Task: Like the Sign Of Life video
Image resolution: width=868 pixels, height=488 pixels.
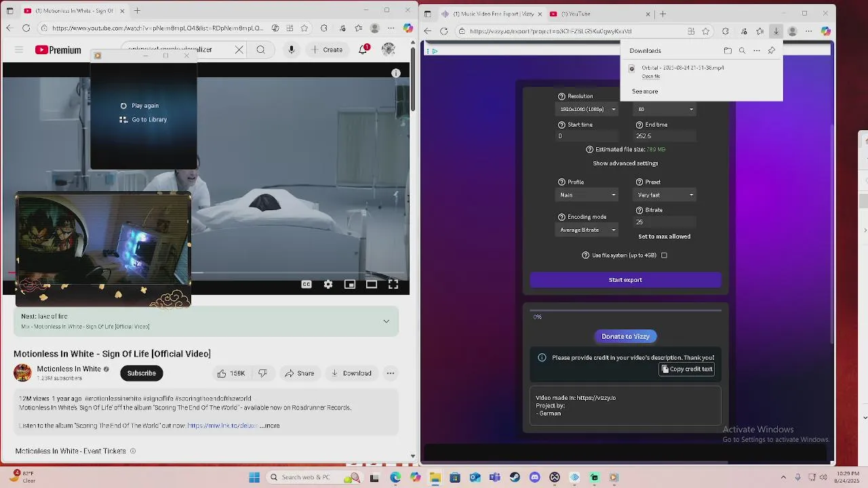Action: 231,373
